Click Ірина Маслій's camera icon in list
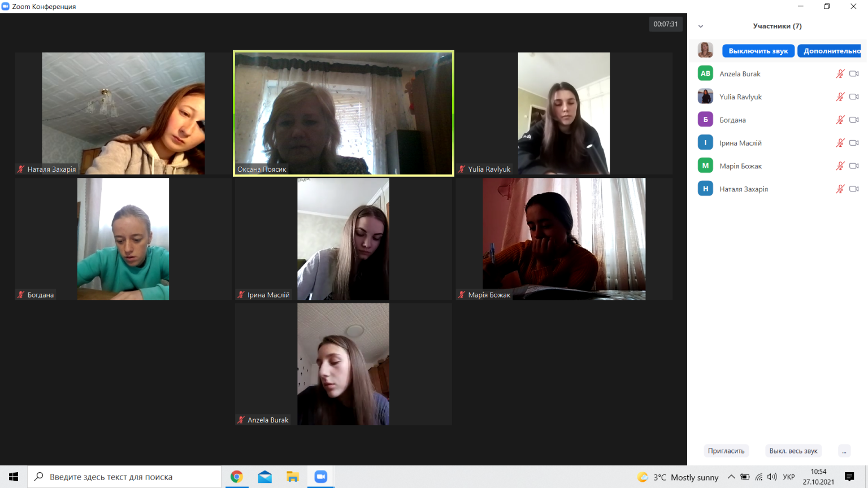 click(x=854, y=143)
